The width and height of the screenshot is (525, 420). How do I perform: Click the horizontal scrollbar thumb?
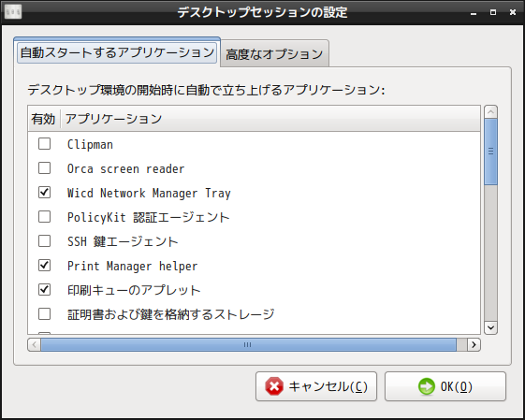point(248,345)
